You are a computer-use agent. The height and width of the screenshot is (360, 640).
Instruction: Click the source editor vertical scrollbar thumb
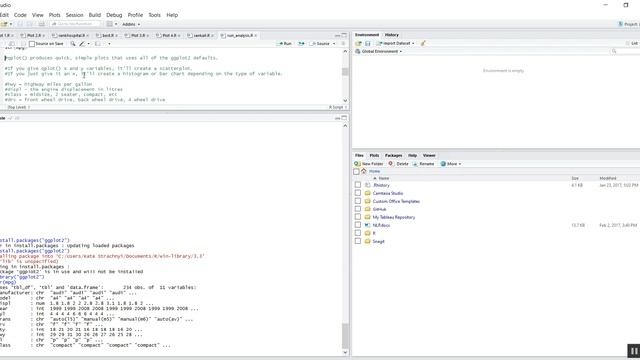tap(345, 72)
